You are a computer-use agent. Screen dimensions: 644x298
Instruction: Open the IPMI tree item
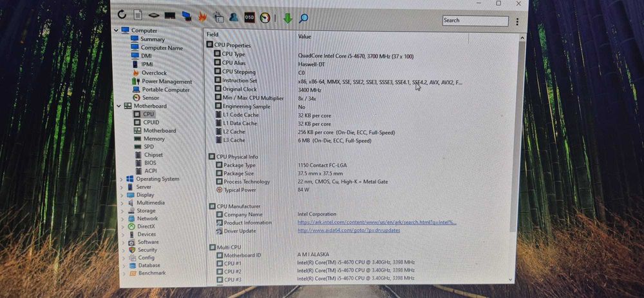(147, 65)
